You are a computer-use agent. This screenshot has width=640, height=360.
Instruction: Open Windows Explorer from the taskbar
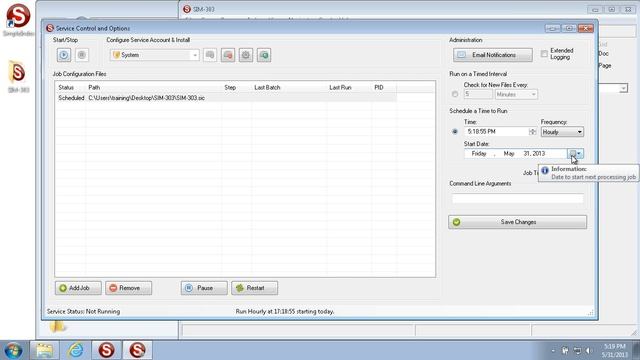pyautogui.click(x=44, y=350)
